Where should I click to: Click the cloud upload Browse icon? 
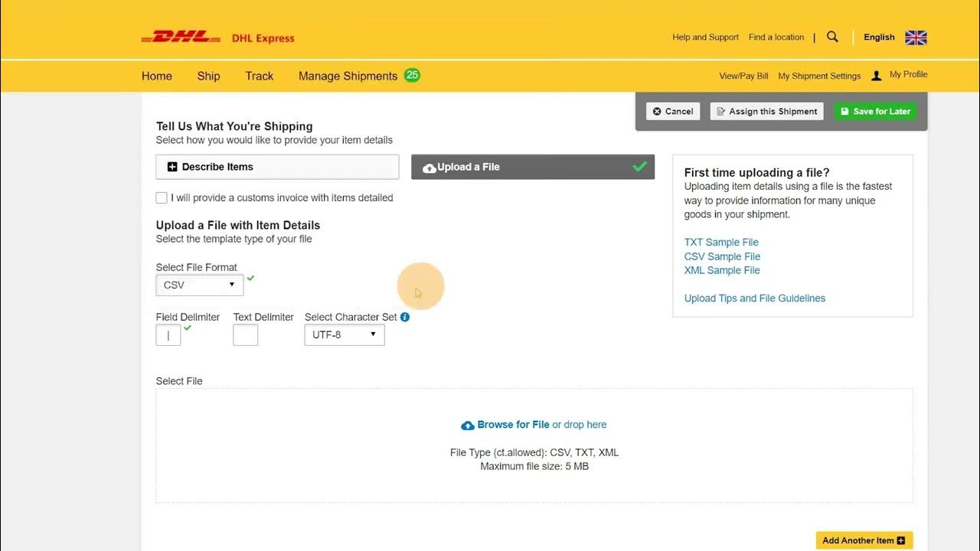(468, 425)
